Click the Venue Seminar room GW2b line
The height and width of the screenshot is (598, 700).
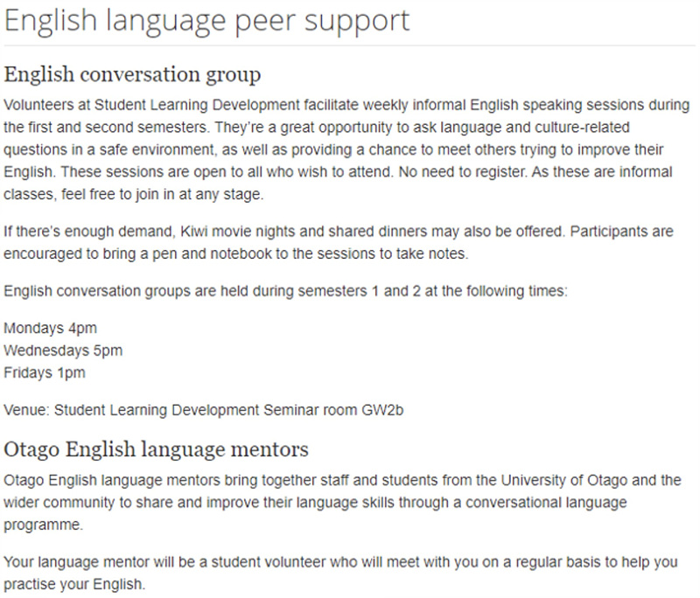coord(204,410)
